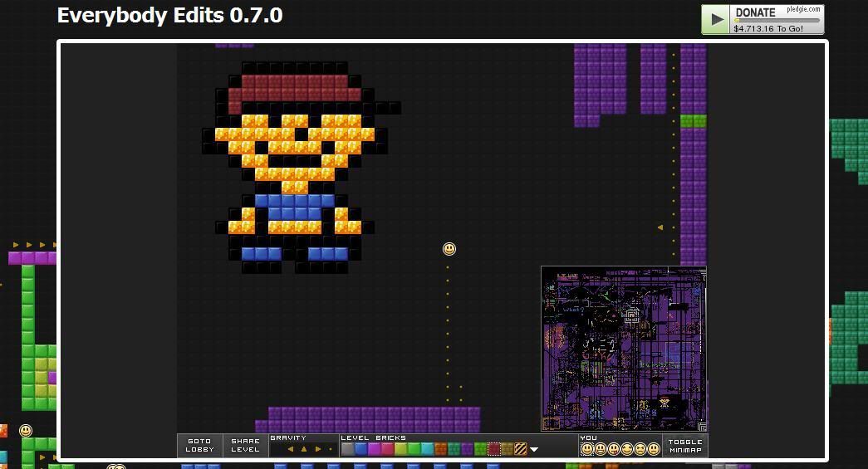Select the angry squint smiley face

pyautogui.click(x=640, y=449)
